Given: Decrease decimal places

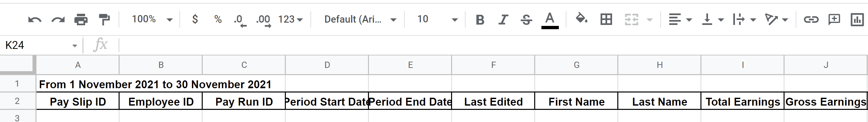Looking at the screenshot, I should tap(240, 20).
